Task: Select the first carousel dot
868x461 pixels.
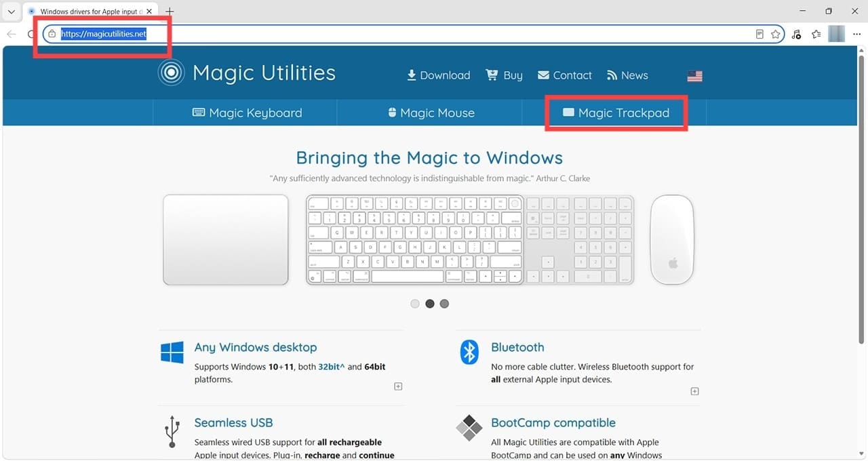Action: 415,304
